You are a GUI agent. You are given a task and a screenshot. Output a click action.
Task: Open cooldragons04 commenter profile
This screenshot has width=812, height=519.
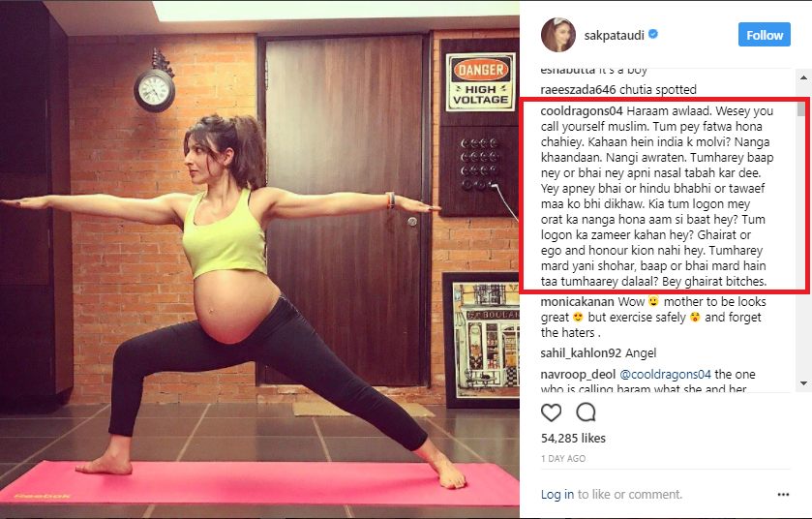[582, 110]
